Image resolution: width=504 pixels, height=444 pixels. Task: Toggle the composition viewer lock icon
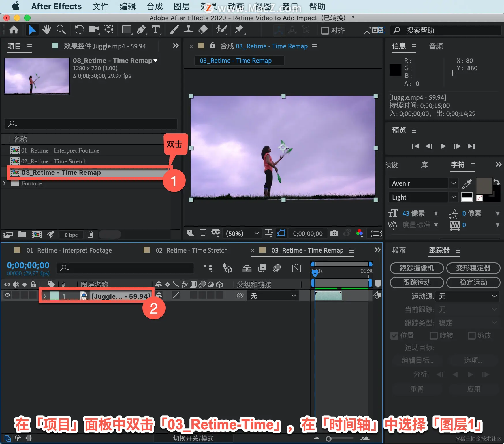(x=213, y=45)
